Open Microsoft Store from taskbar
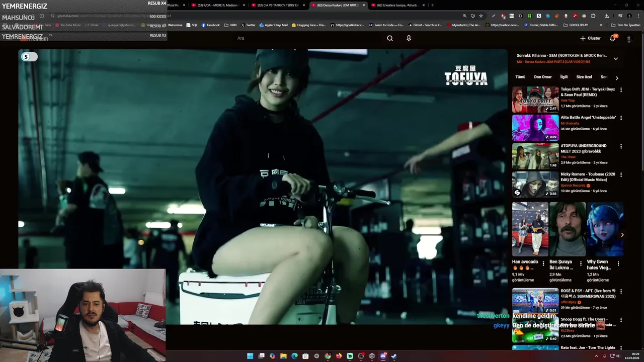 [305, 356]
